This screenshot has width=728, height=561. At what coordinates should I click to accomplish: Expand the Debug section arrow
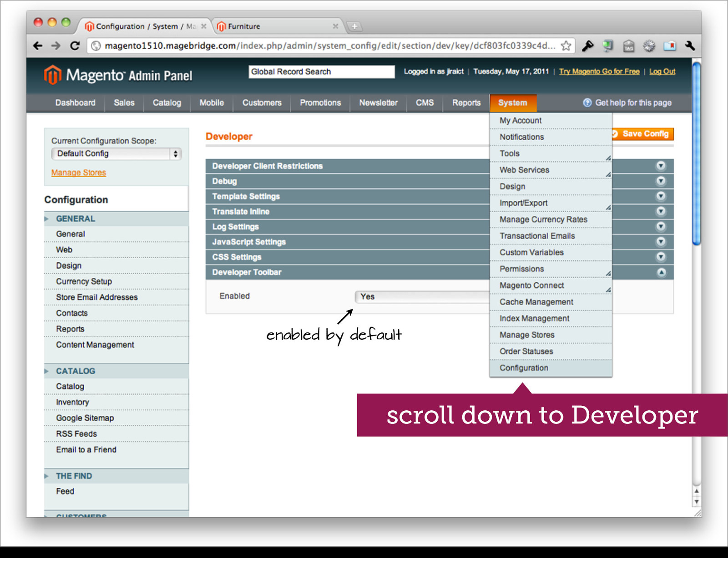pyautogui.click(x=661, y=181)
